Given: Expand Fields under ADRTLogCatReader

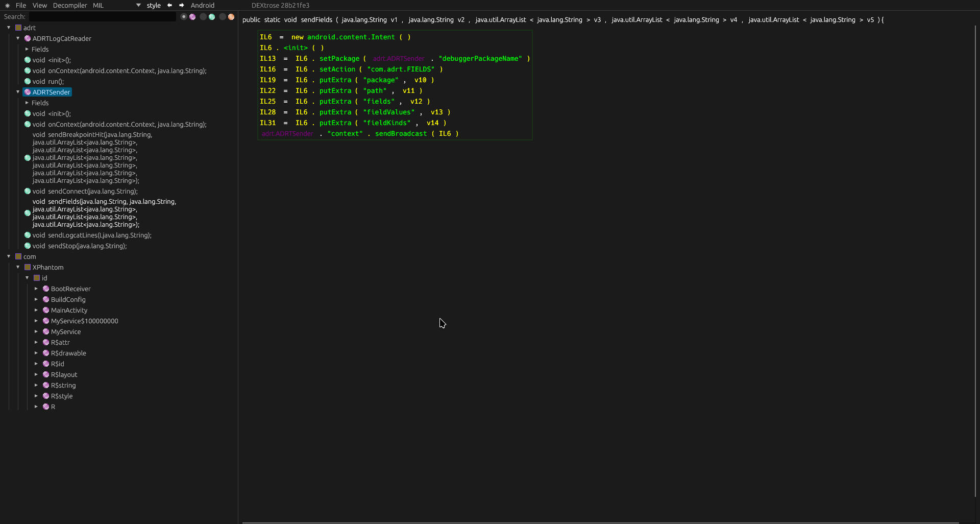Looking at the screenshot, I should coord(27,49).
